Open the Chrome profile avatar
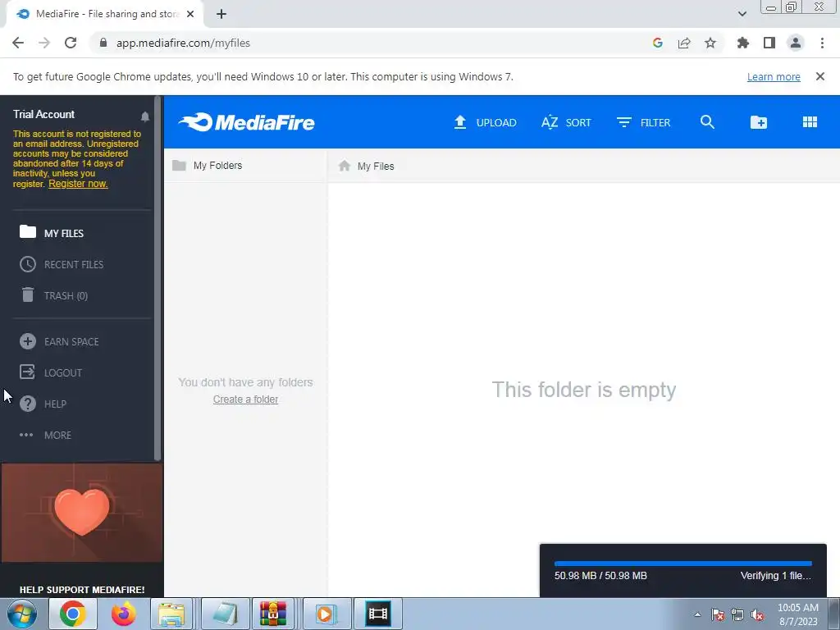This screenshot has width=840, height=630. 796,43
